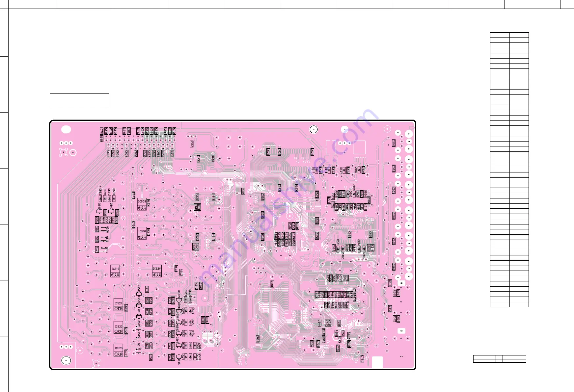Click the D503 diode symbol
The image size is (574, 392).
pyautogui.click(x=359, y=249)
